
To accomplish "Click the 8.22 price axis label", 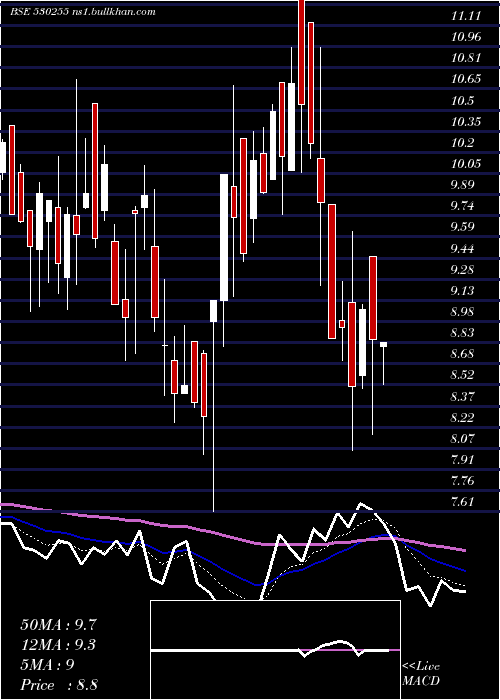I will pos(462,417).
